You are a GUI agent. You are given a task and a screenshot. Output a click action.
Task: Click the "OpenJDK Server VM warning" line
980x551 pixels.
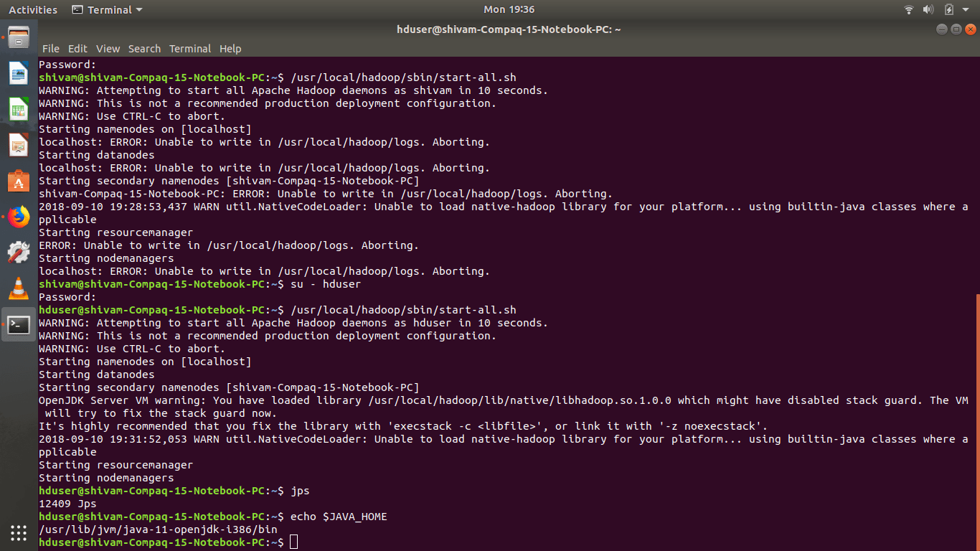[x=503, y=400]
